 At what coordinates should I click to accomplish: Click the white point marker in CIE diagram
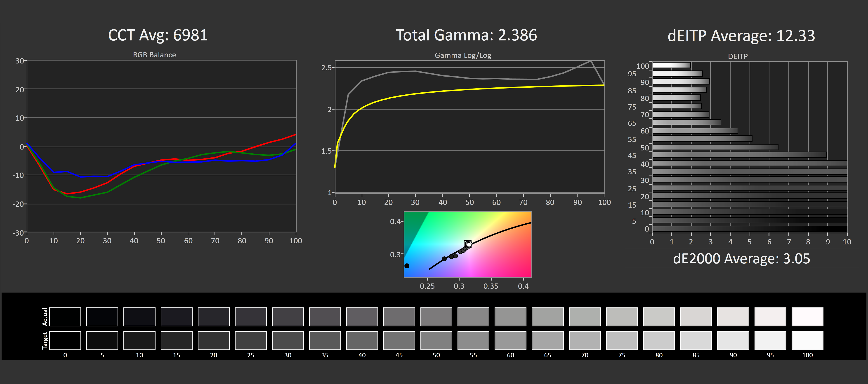click(x=469, y=244)
